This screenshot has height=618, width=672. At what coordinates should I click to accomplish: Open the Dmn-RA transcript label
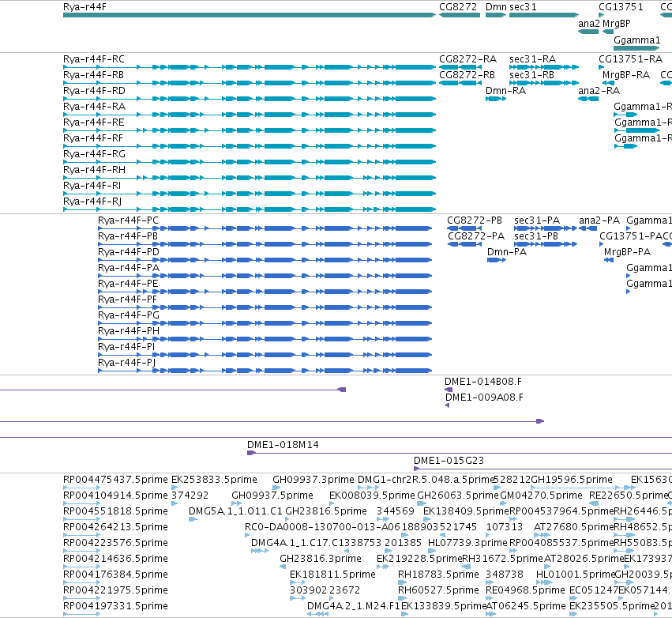(505, 91)
